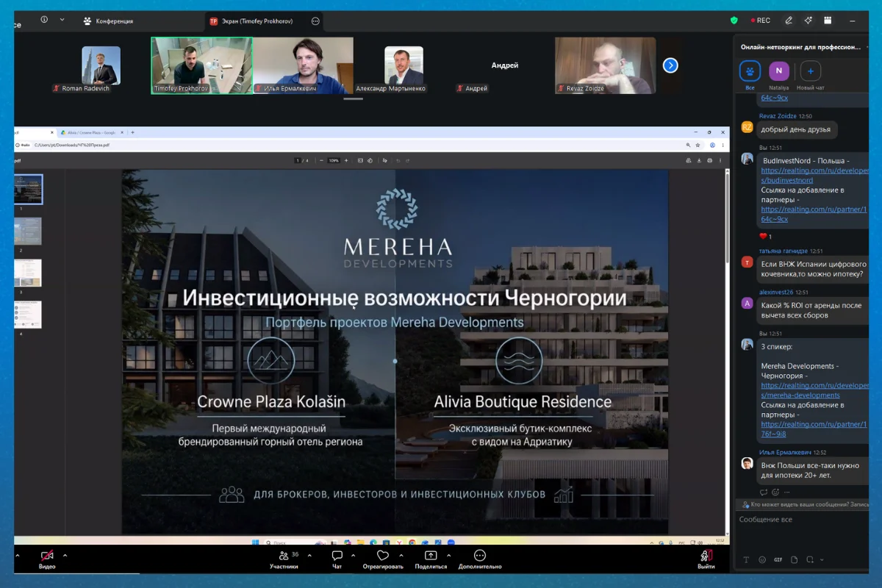Select PDF page 4 thumbnail in shared screen
The height and width of the screenshot is (588, 882).
click(28, 314)
